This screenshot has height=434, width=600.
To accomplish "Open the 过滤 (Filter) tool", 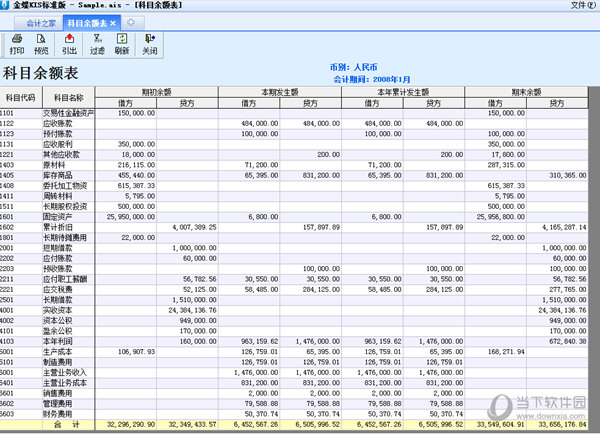I will pos(97,43).
